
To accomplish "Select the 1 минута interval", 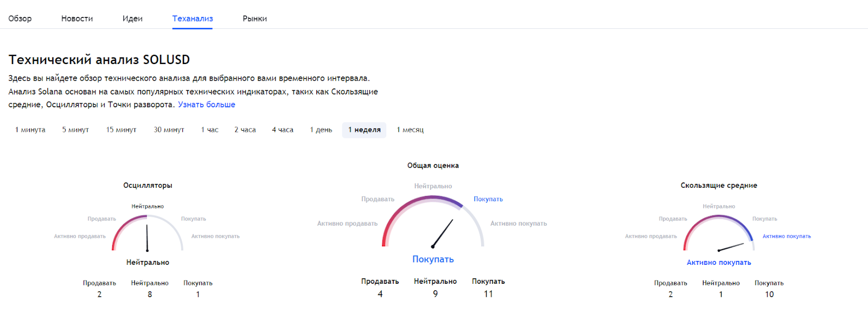I will 30,130.
